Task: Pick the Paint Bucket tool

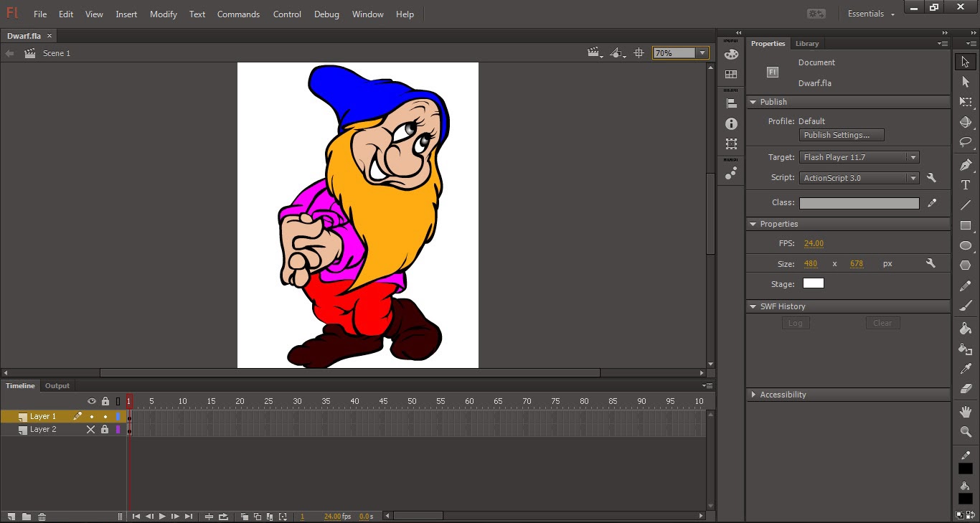Action: coord(966,329)
